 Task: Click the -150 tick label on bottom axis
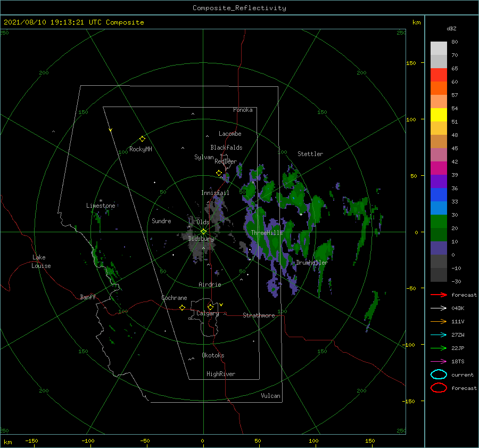31,441
